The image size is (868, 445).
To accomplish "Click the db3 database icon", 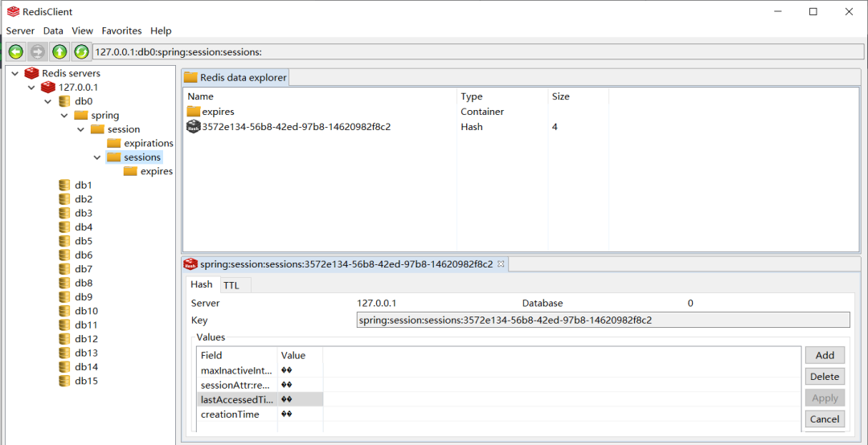I will pos(65,213).
